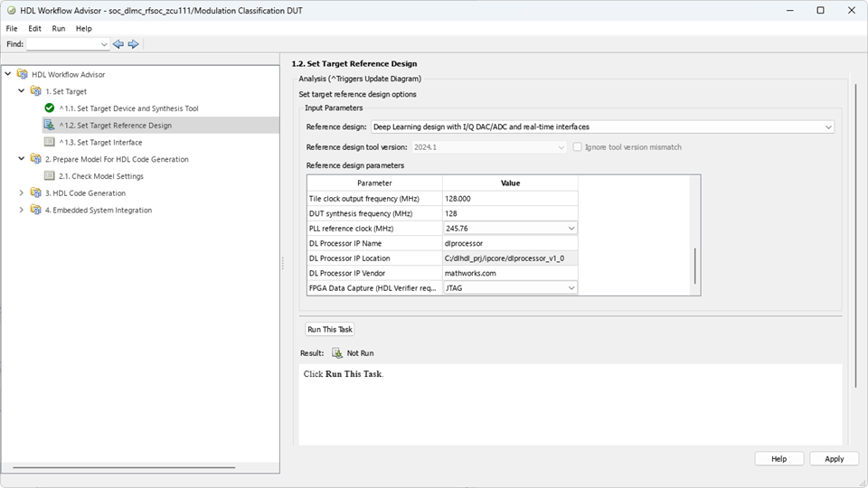This screenshot has width=868, height=488.
Task: Click the back navigation arrow icon
Action: (x=118, y=44)
